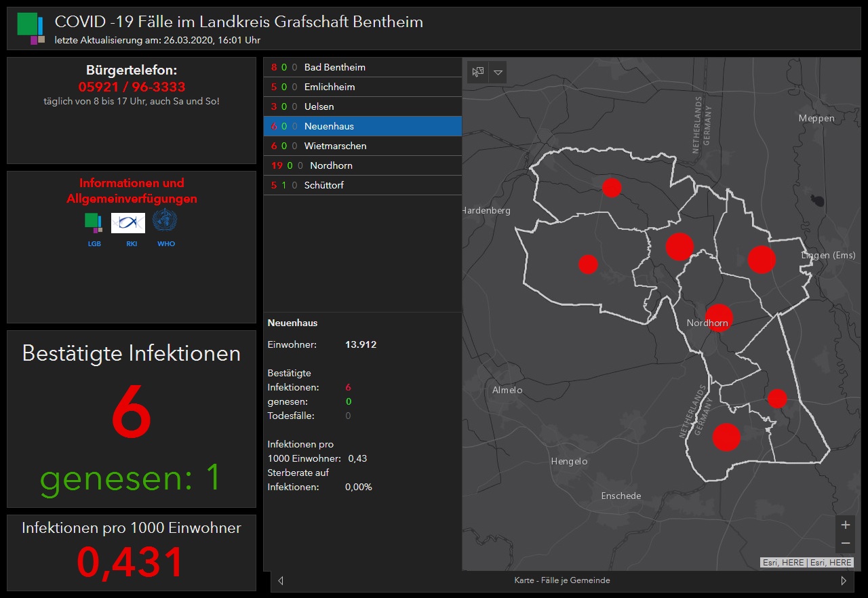The image size is (868, 598).
Task: Open the RKI fish logo icon
Action: [x=128, y=222]
